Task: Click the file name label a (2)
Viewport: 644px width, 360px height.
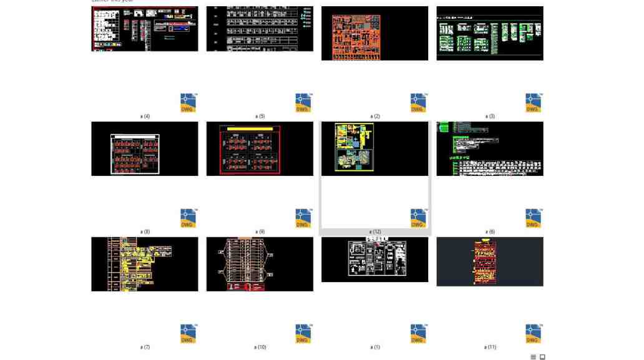Action: coord(374,117)
